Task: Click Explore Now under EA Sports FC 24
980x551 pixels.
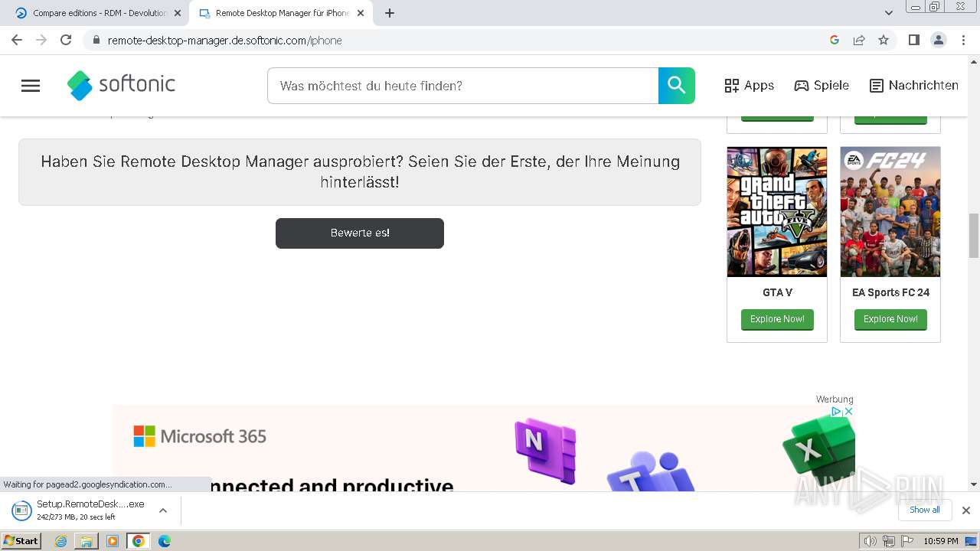Action: point(890,319)
